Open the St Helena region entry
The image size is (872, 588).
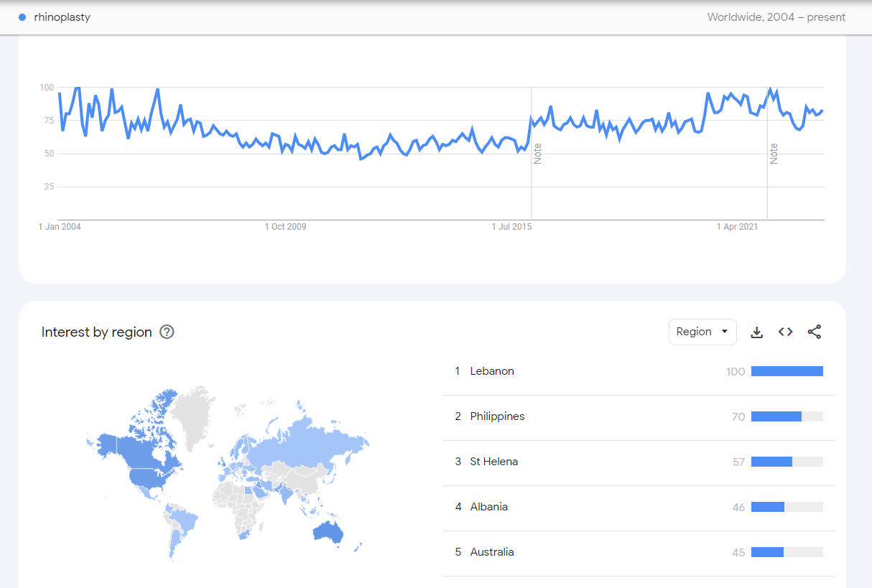point(493,462)
